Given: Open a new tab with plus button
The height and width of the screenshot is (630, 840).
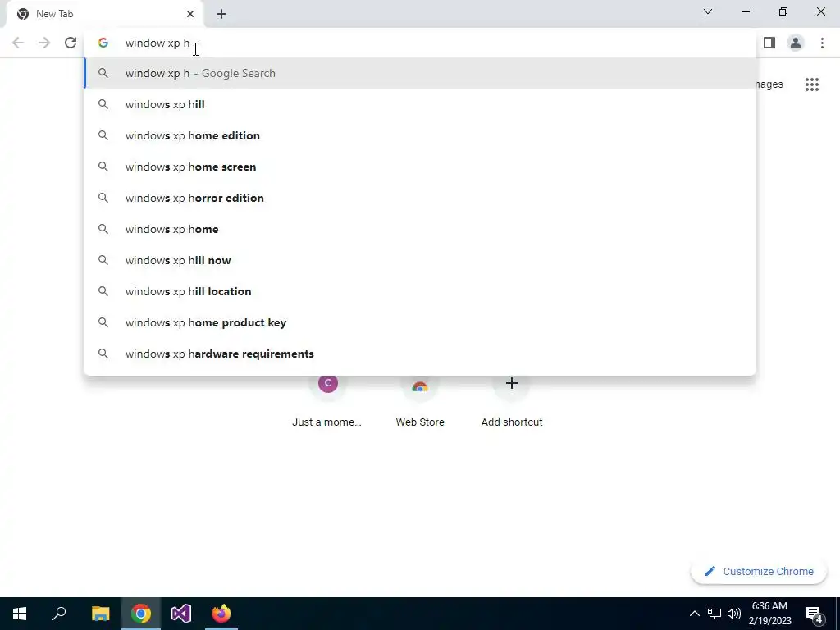Looking at the screenshot, I should [221, 14].
